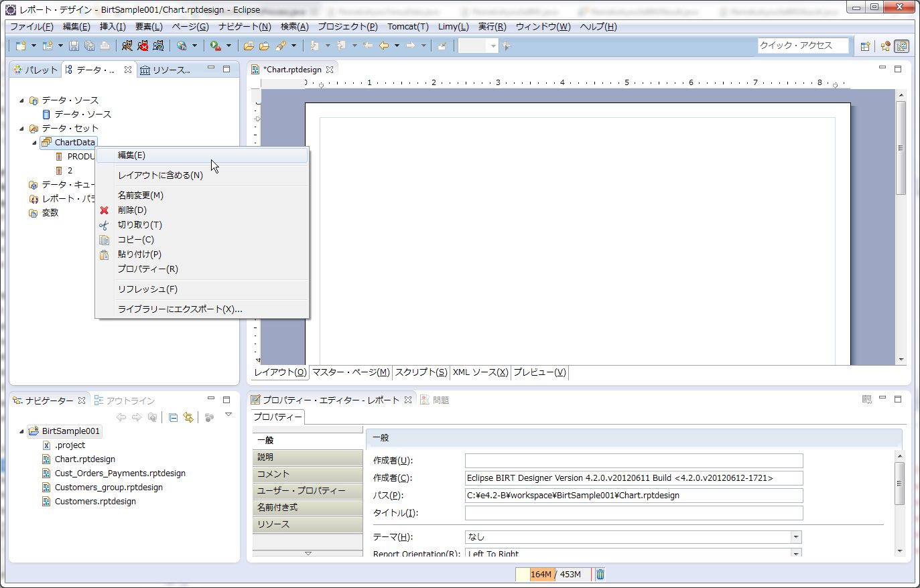
Task: Click the Copy icon in context menu
Action: tap(104, 240)
